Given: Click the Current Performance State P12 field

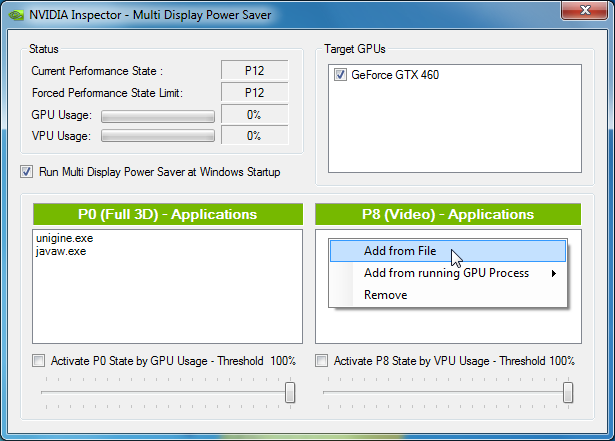Looking at the screenshot, I should (x=254, y=71).
